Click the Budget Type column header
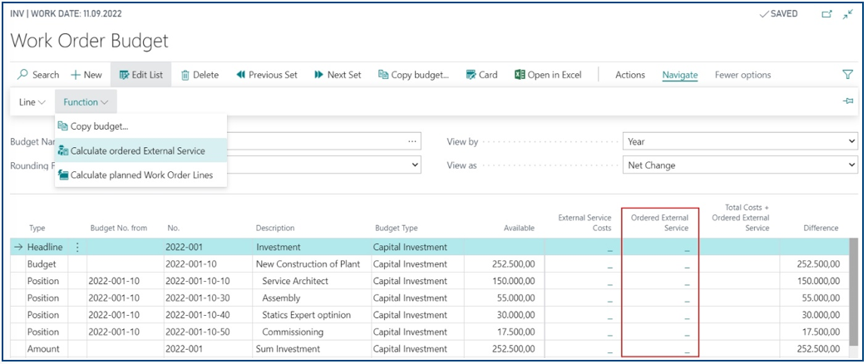Screen dimensions: 868x364 397,228
